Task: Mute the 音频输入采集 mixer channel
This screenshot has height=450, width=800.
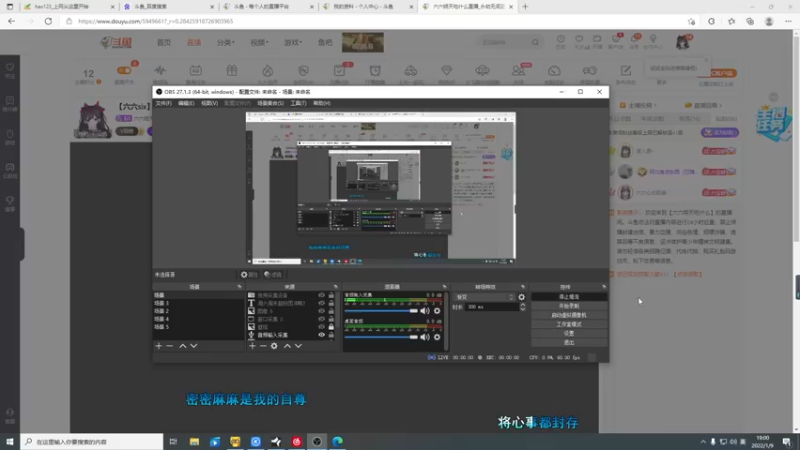Action: (424, 311)
